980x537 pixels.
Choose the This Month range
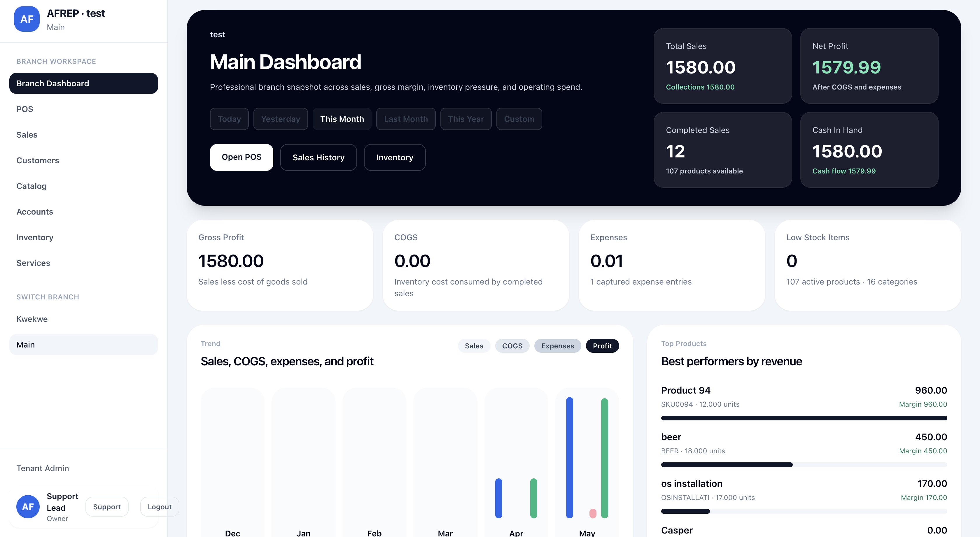[342, 119]
